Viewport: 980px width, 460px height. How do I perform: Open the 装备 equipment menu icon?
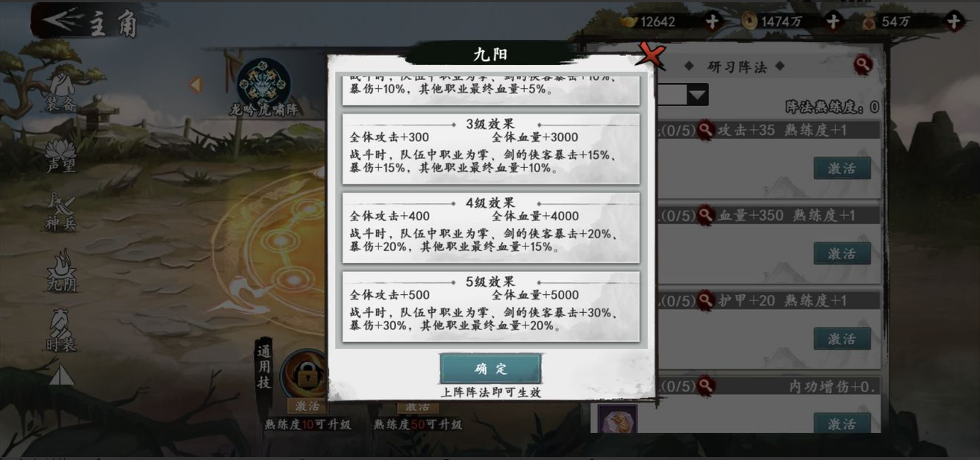point(62,92)
